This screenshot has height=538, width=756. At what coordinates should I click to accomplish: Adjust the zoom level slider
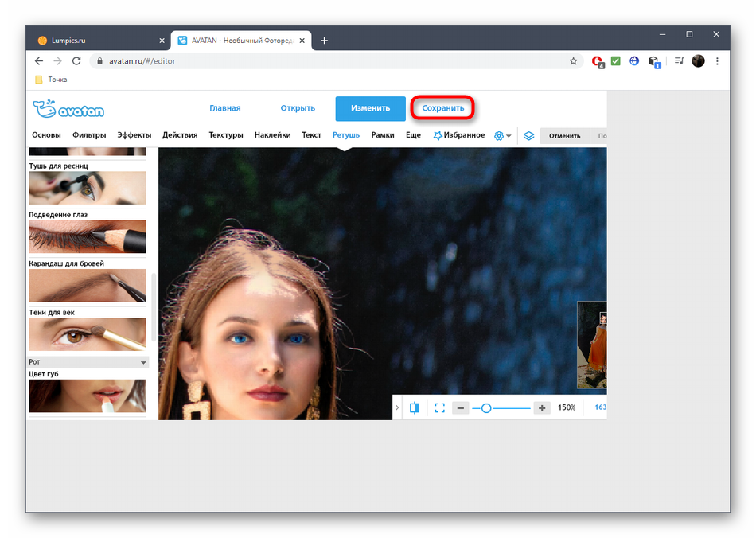486,407
